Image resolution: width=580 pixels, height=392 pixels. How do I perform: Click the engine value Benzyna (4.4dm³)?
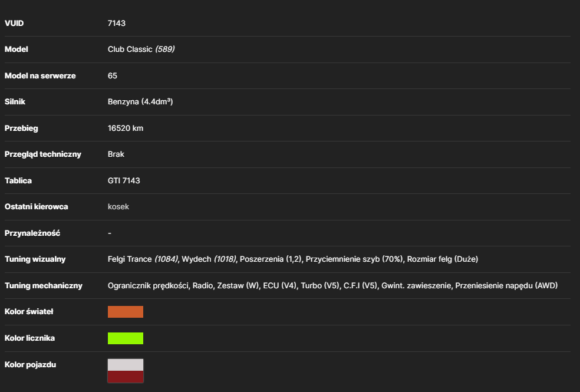[x=140, y=102]
